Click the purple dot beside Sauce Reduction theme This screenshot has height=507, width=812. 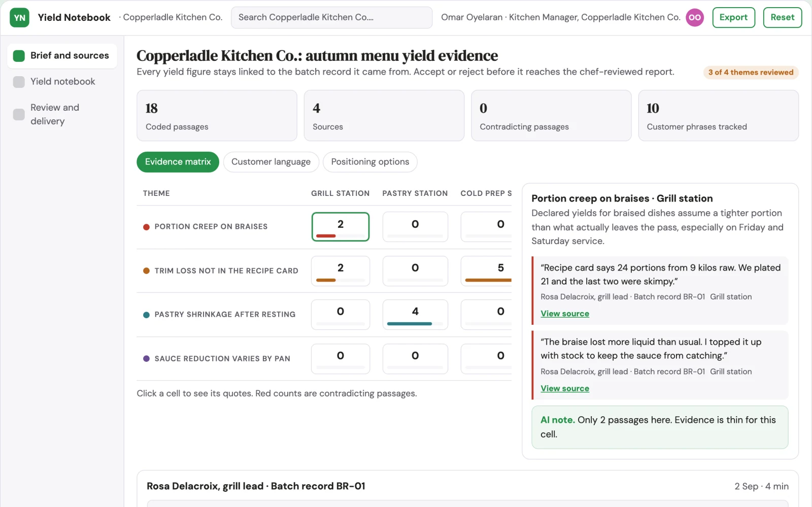pos(146,358)
